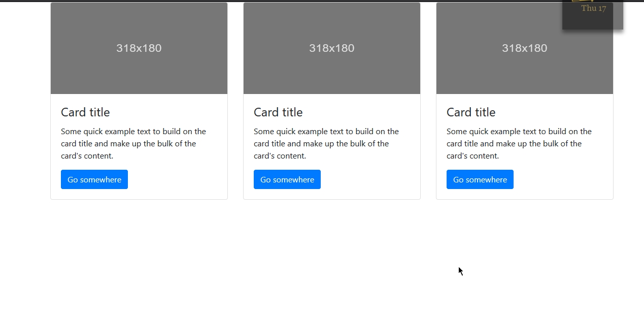Click the first card's 'Card title' heading
The image size is (644, 311).
(x=85, y=112)
